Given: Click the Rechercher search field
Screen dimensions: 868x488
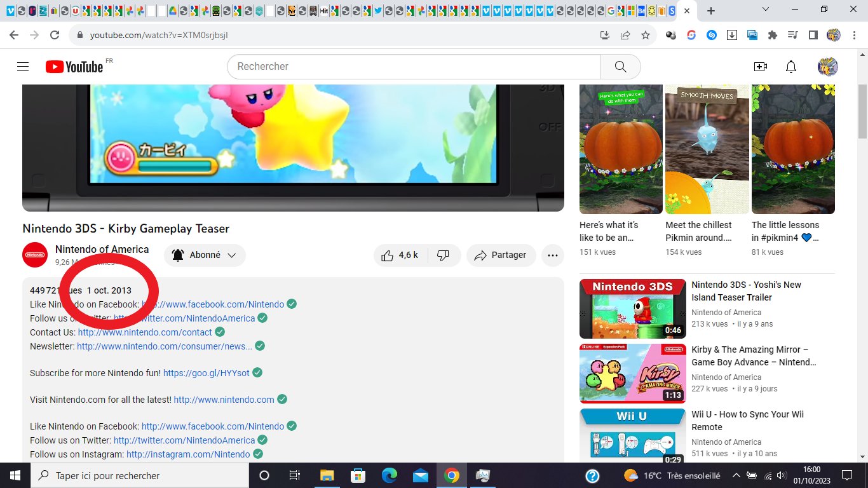Looking at the screenshot, I should pyautogui.click(x=414, y=67).
